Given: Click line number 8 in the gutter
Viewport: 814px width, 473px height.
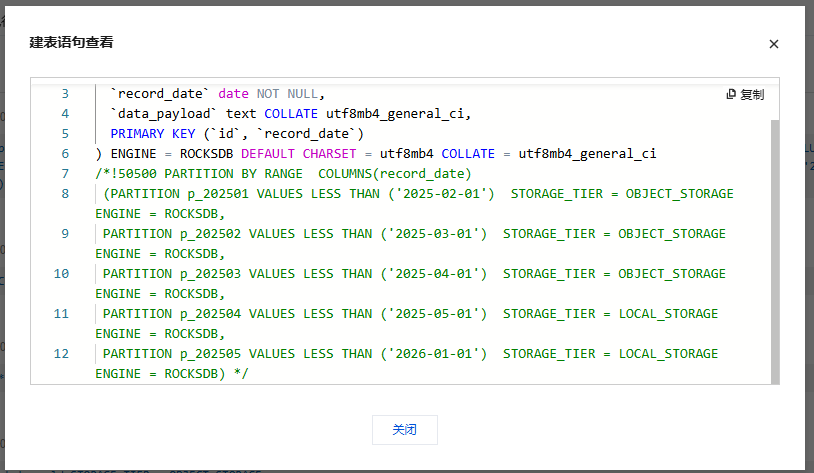Looking at the screenshot, I should [65, 194].
